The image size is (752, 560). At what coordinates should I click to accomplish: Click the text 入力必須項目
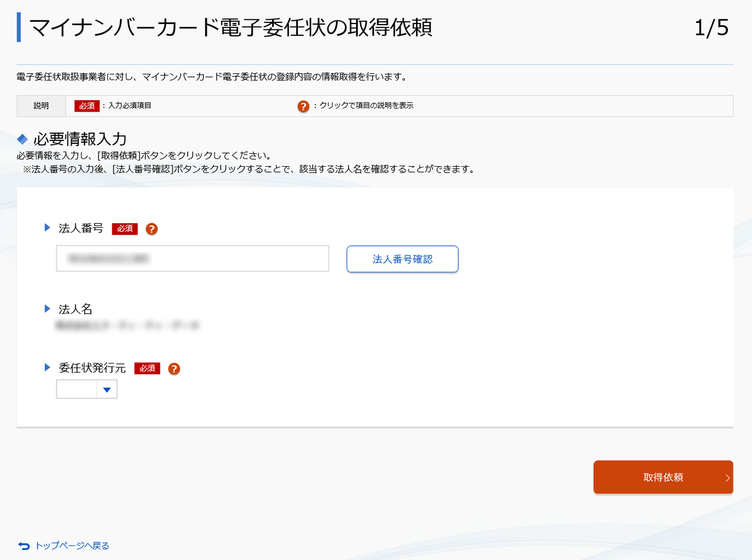[x=130, y=106]
